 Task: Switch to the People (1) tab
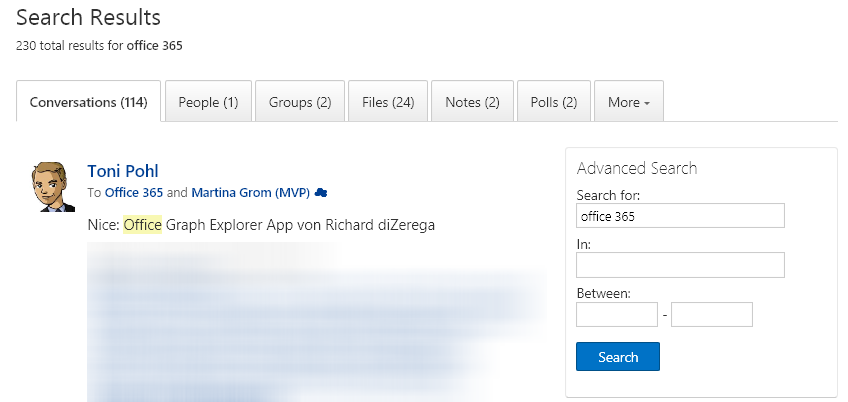point(208,102)
